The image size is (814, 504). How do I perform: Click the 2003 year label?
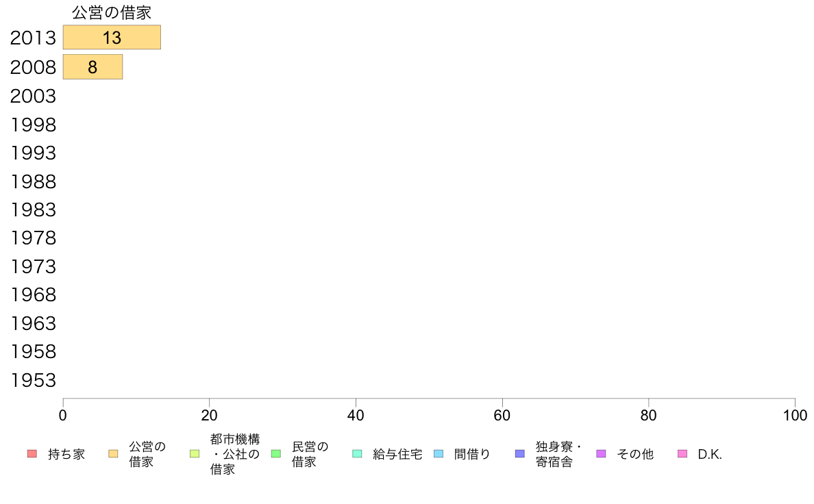tap(33, 96)
